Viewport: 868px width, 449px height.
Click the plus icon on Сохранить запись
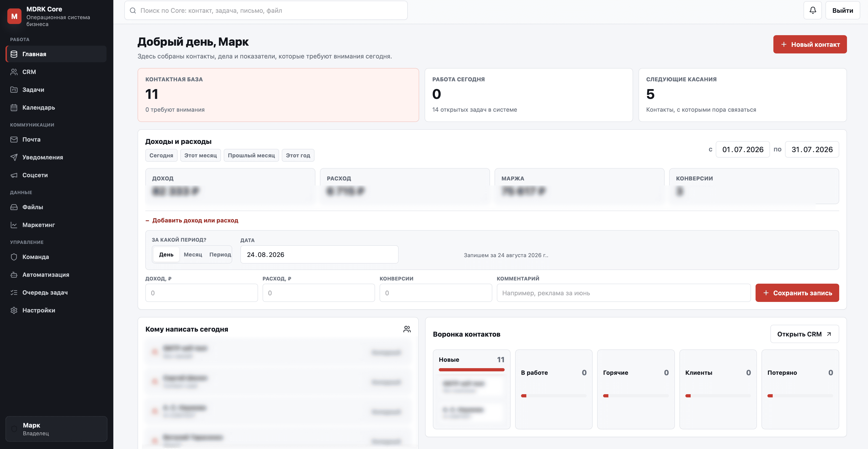[766, 293]
